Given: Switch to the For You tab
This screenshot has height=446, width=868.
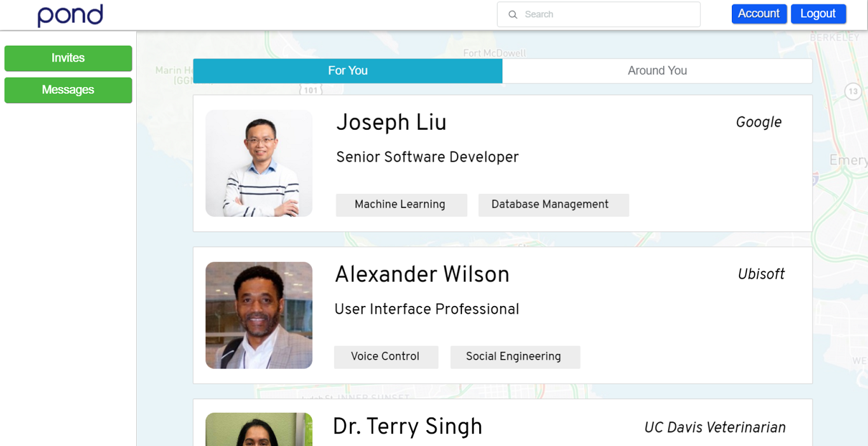Looking at the screenshot, I should 347,71.
